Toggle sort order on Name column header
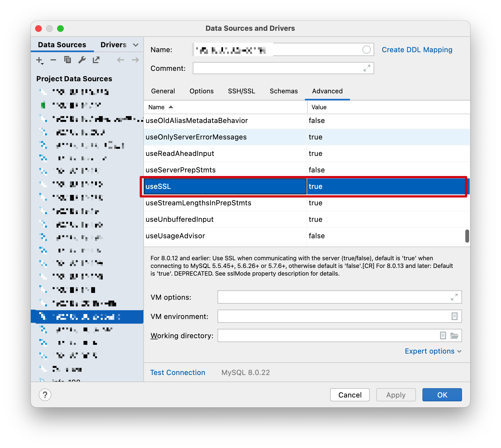This screenshot has height=448, width=501. (x=161, y=107)
